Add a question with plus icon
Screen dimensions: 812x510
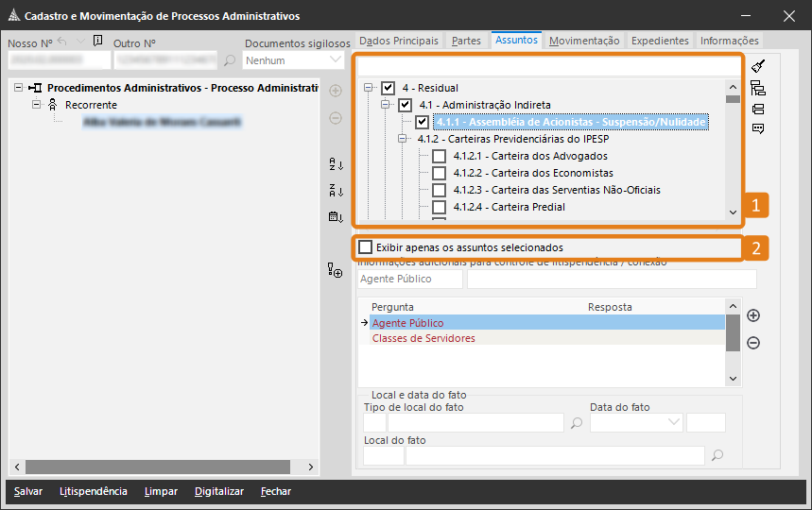click(753, 315)
